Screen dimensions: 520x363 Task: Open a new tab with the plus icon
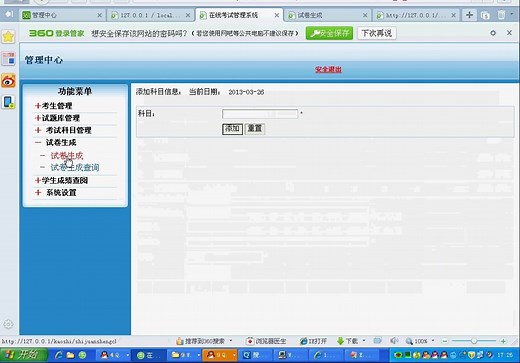[x=469, y=15]
